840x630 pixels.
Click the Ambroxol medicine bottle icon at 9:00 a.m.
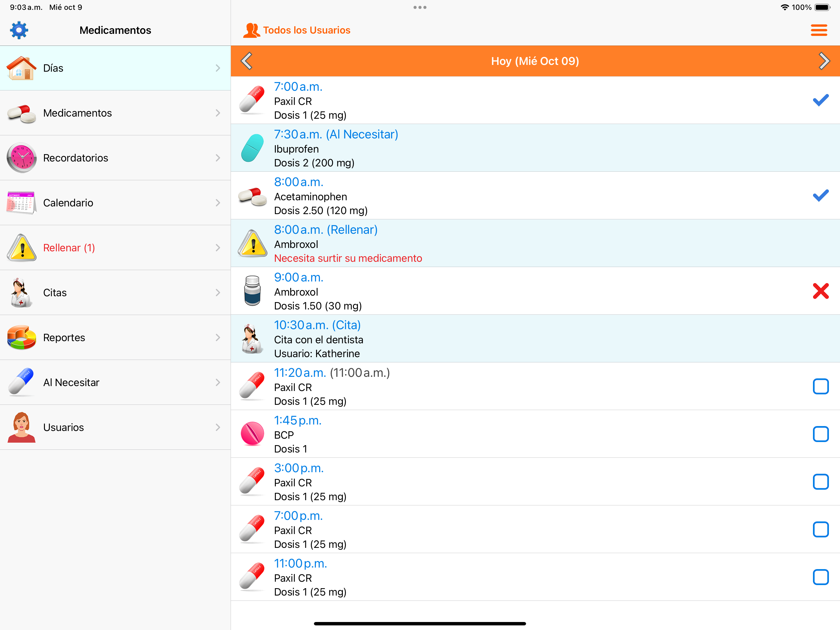252,291
